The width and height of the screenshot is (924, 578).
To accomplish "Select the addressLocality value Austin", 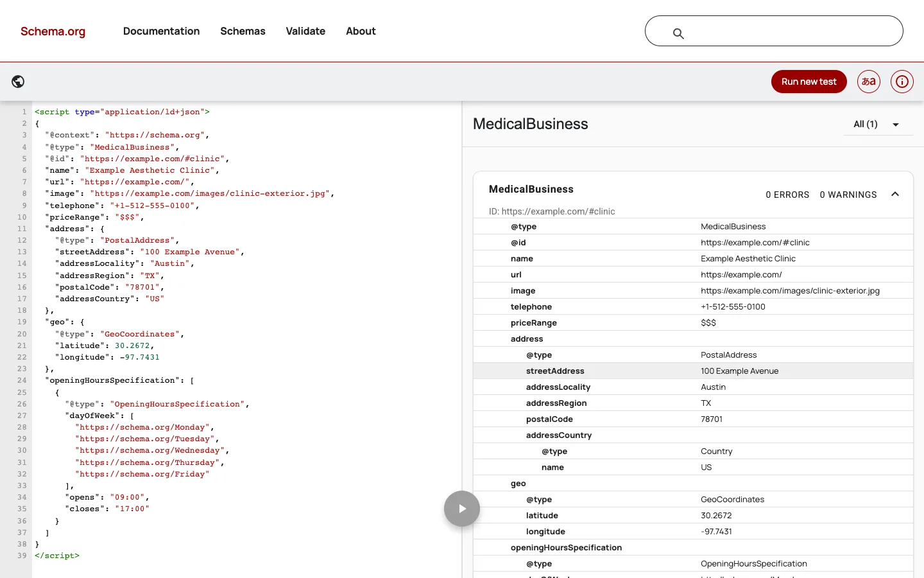I will coord(714,387).
